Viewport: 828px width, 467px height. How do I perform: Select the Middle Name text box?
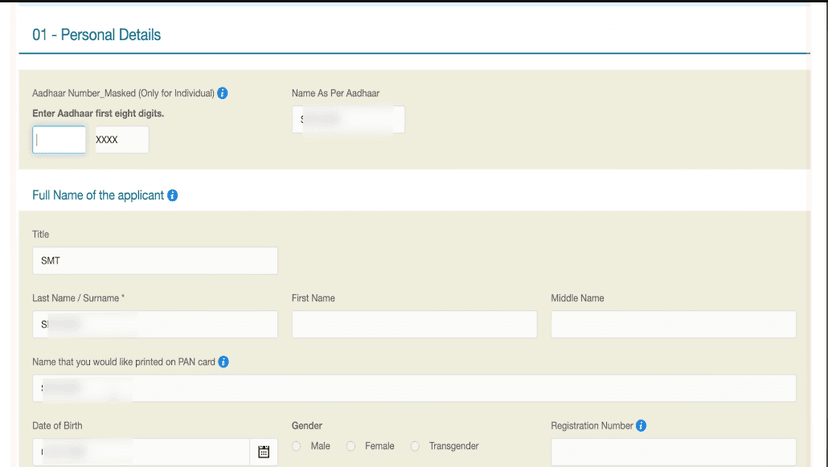pos(673,324)
